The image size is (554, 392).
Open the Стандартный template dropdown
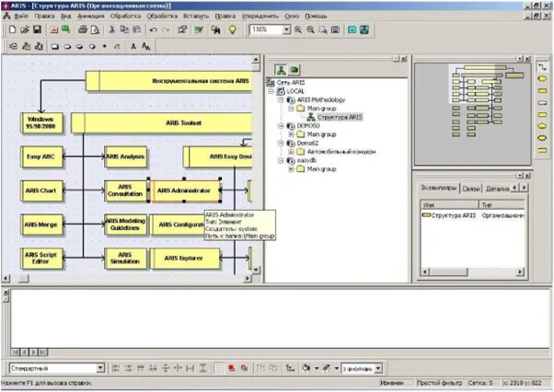(100, 368)
